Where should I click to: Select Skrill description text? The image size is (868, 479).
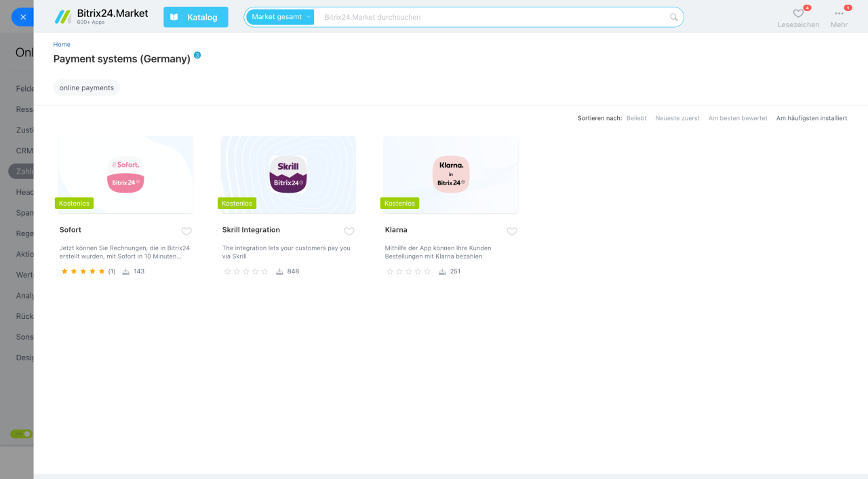click(x=286, y=252)
